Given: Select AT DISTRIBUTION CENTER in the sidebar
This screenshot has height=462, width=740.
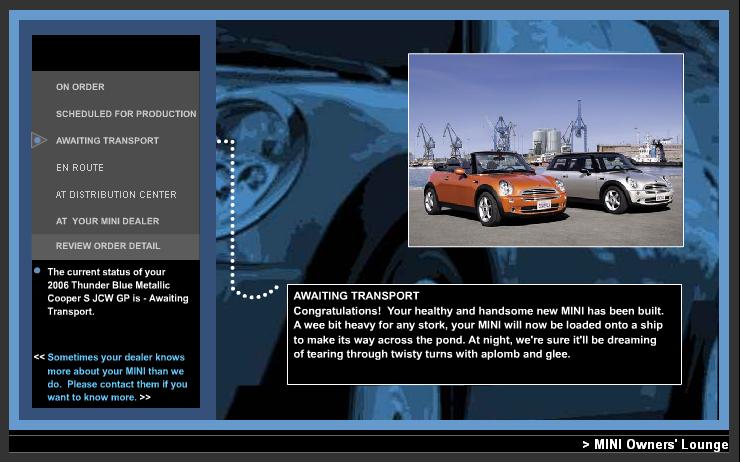Looking at the screenshot, I should tap(116, 195).
